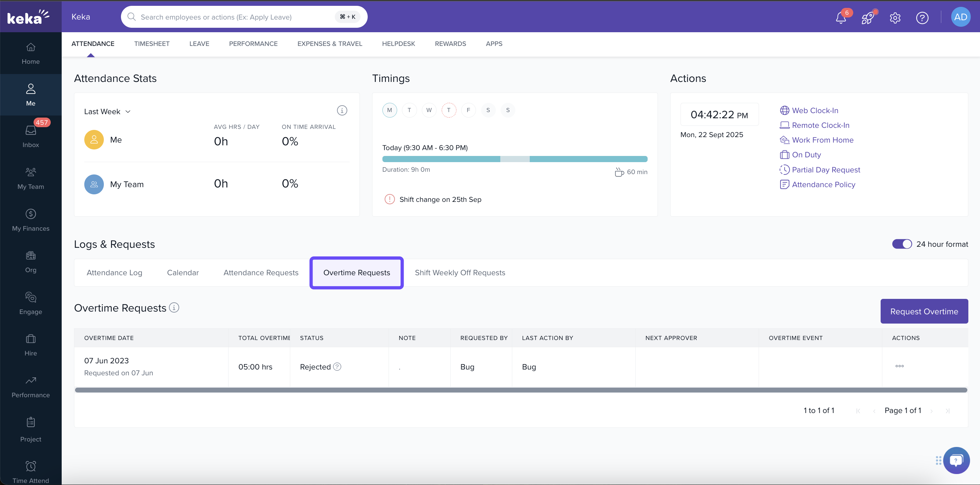Screen dimensions: 980x485
Task: Open the settings gear icon
Action: tap(895, 17)
